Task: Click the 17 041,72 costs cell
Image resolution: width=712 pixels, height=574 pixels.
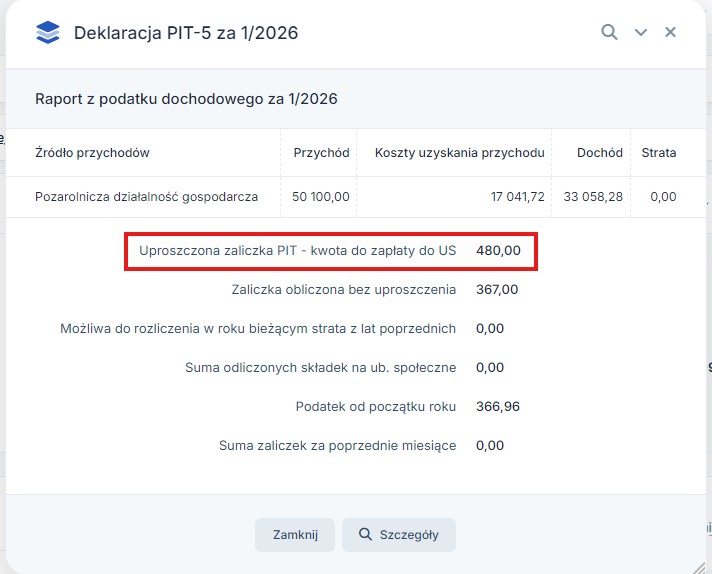Action: click(x=517, y=197)
